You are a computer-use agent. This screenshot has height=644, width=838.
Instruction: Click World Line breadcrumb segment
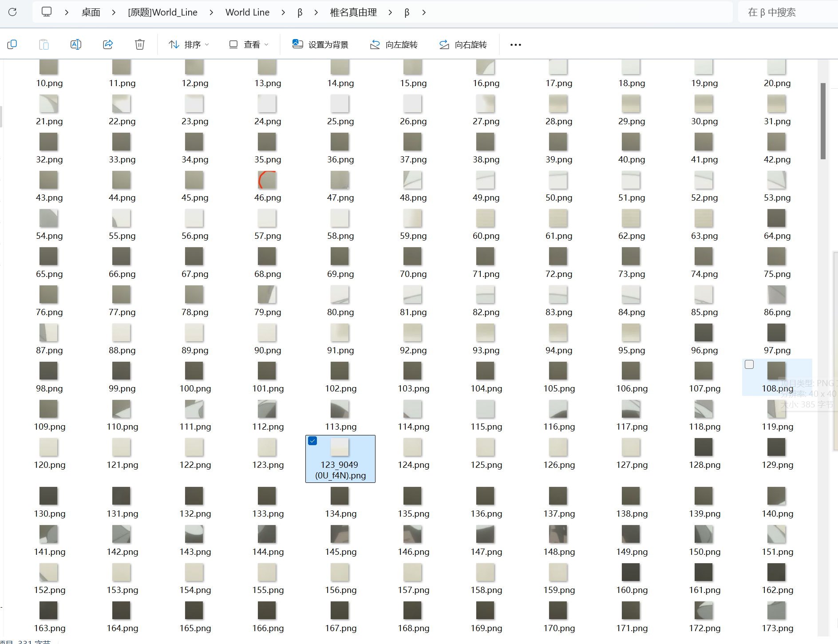248,12
